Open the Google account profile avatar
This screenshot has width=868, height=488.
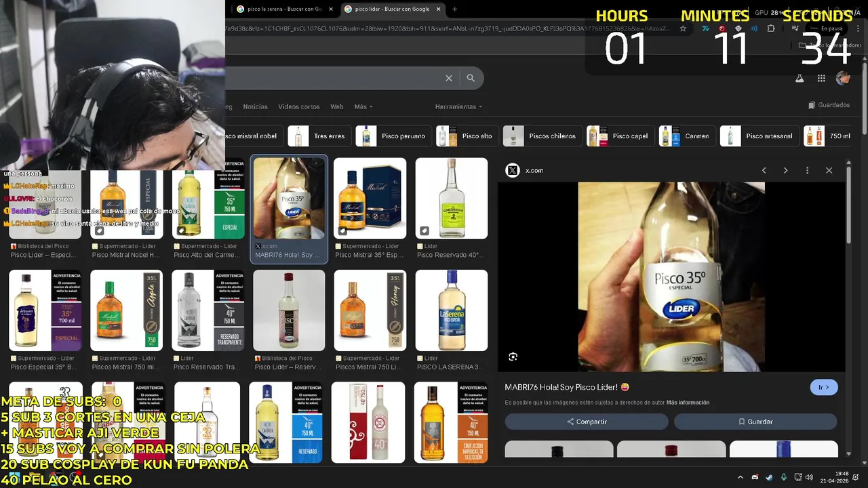tap(843, 78)
